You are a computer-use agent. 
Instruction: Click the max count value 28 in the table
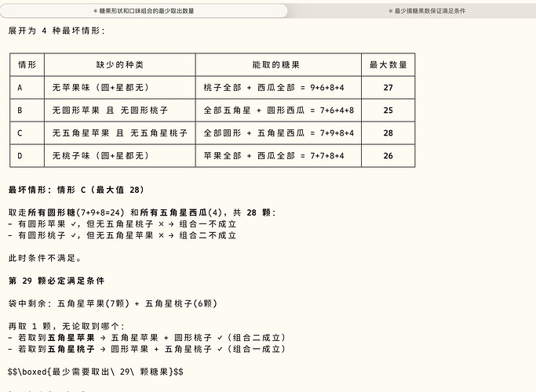coord(388,133)
